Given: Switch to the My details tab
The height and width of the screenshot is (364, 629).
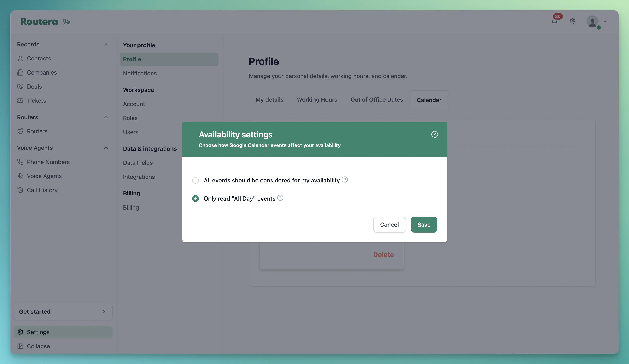Looking at the screenshot, I should pyautogui.click(x=269, y=100).
